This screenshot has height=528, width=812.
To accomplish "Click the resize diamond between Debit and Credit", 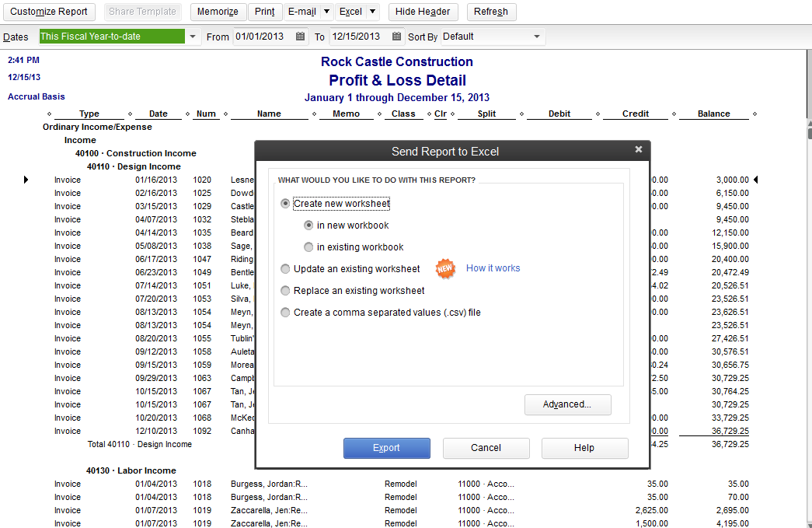I will point(598,114).
